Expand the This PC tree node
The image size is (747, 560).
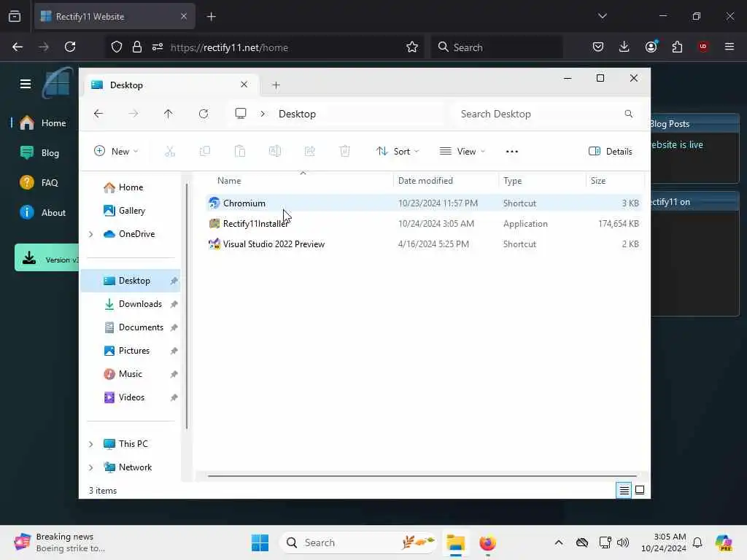[90, 444]
